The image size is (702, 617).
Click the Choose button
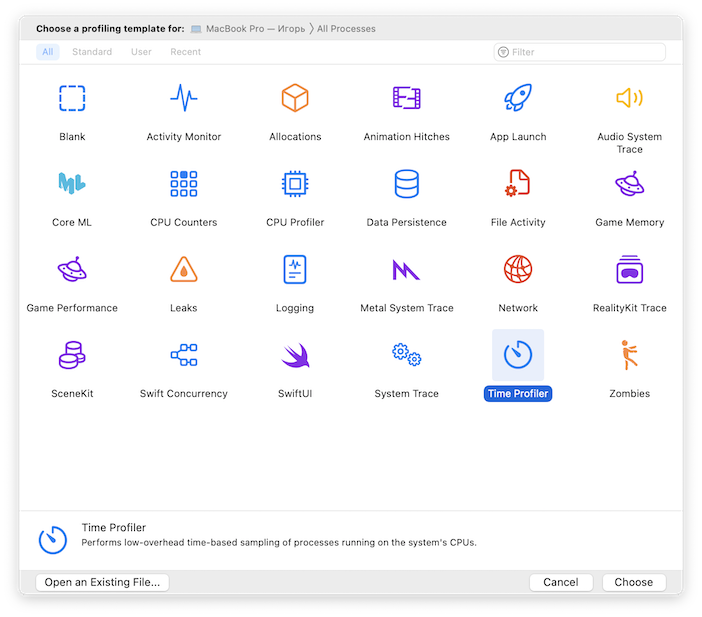coord(634,582)
